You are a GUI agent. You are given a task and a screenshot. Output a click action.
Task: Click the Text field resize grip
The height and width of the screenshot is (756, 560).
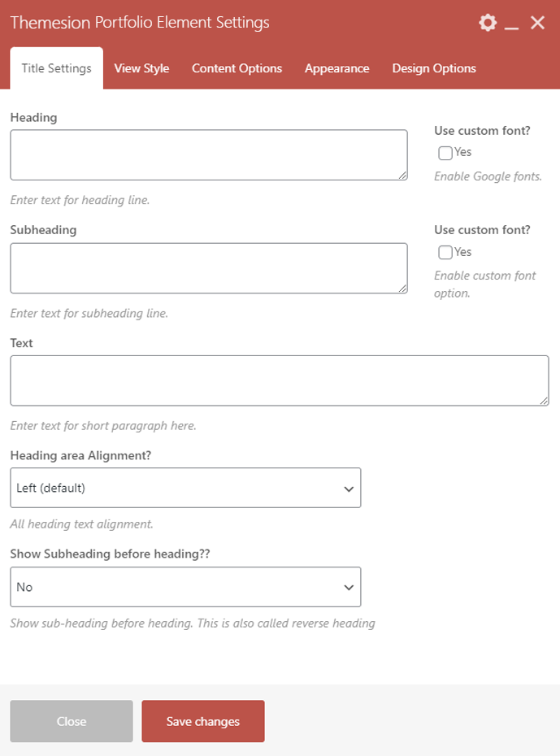pos(544,400)
